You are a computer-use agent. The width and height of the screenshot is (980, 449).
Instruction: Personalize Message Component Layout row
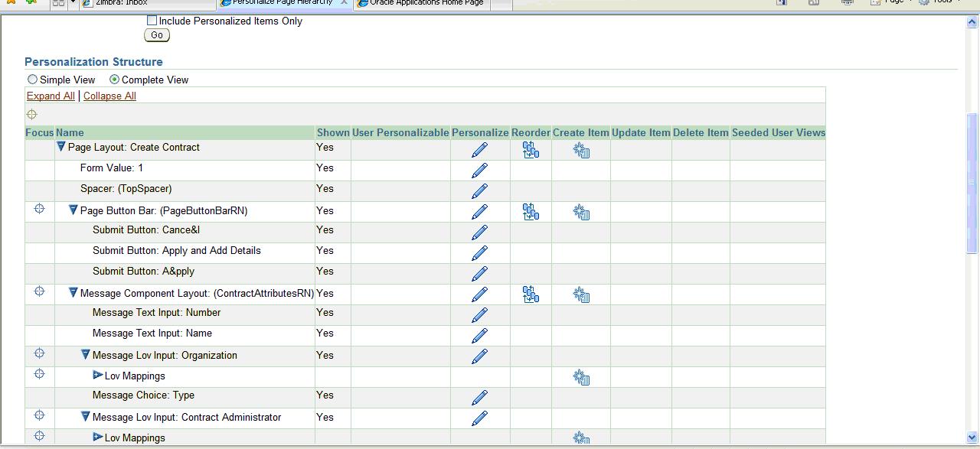coord(479,294)
